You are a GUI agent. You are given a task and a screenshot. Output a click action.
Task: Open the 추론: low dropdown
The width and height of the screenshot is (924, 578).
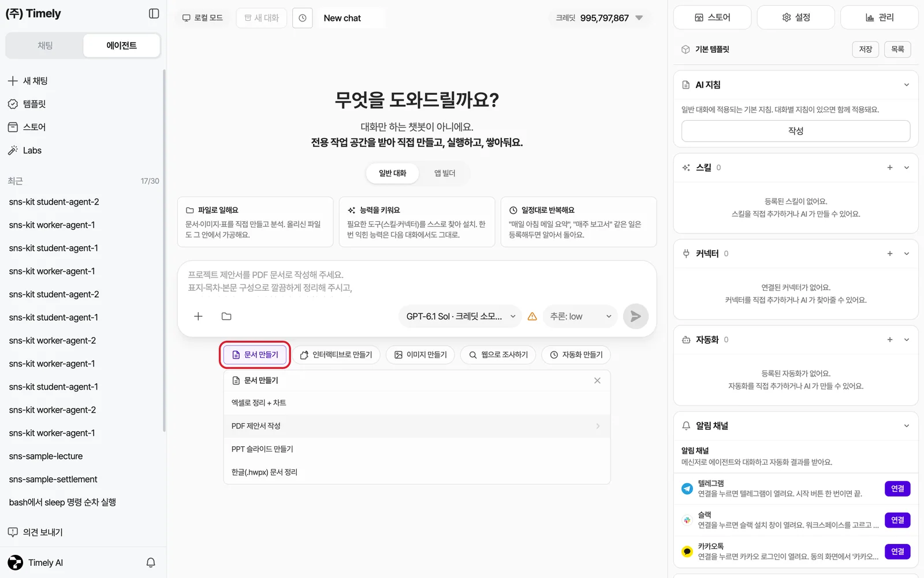(x=580, y=316)
